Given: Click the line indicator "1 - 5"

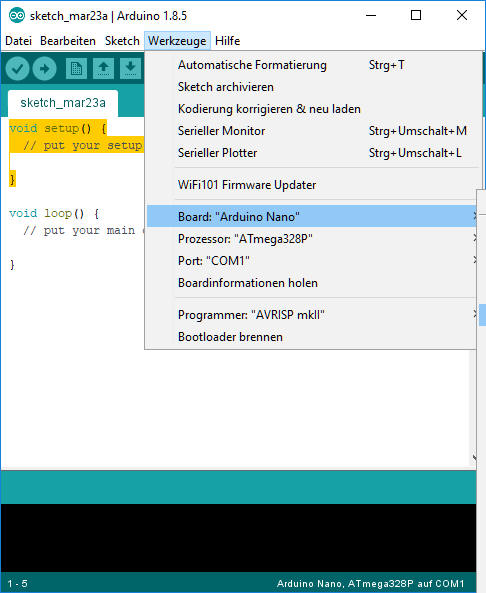Looking at the screenshot, I should click(17, 584).
